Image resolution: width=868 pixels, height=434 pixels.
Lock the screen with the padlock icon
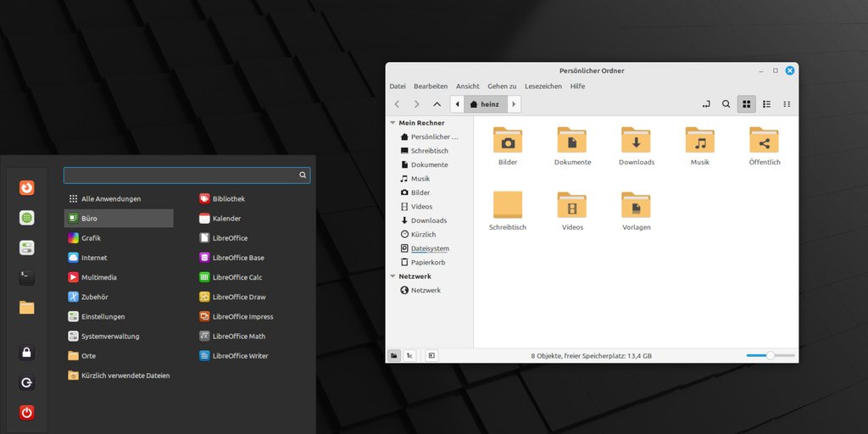27,353
